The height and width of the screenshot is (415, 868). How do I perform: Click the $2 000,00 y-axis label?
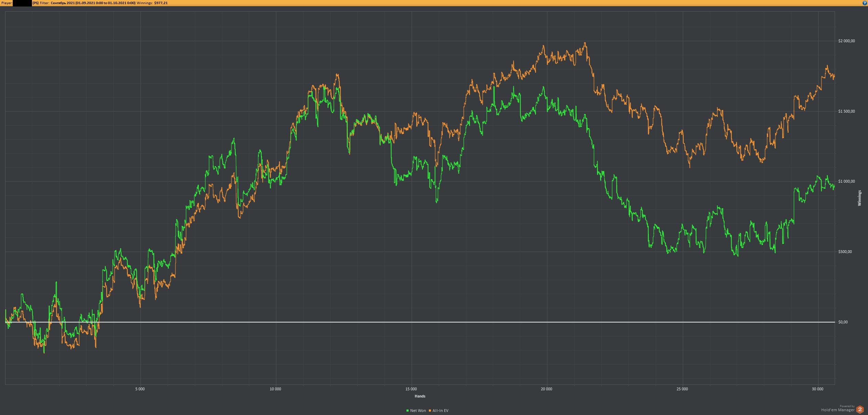tap(846, 41)
